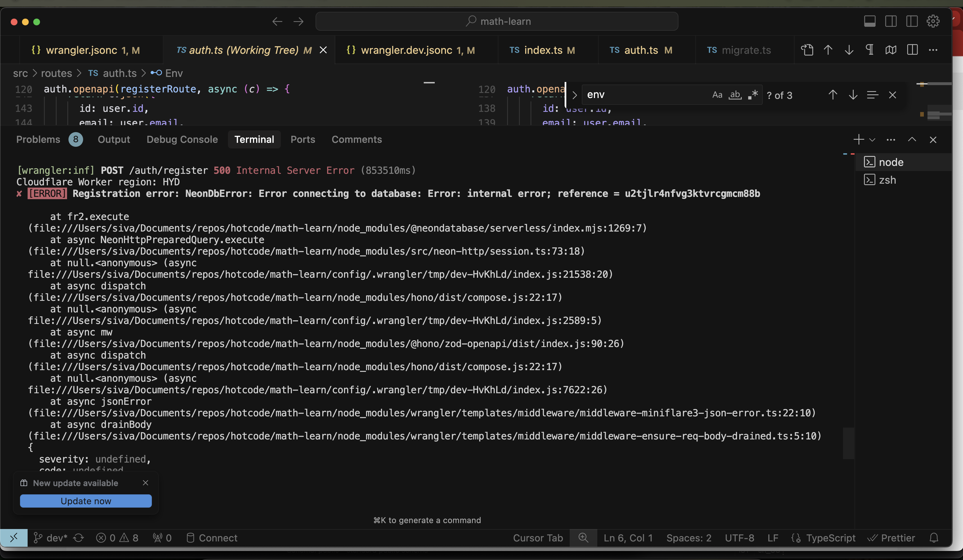This screenshot has width=963, height=560.
Task: Split the editor with the split icon
Action: 912,50
